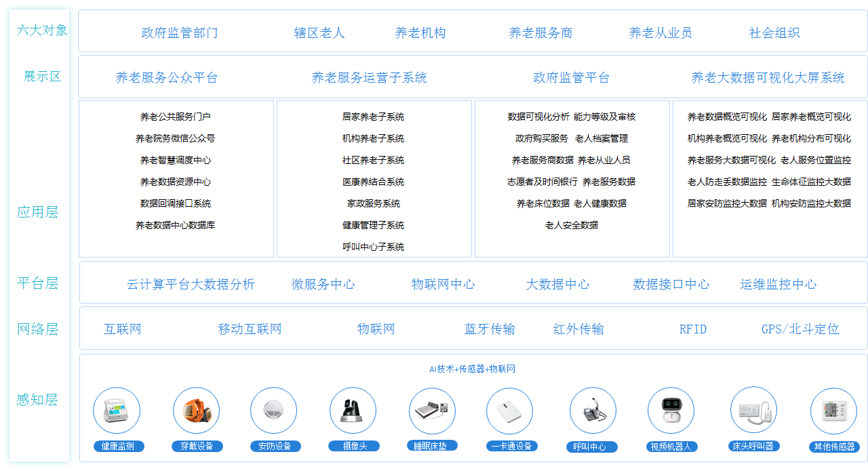Open the 养老服务公众平台 heading
This screenshot has height=471, width=868.
click(x=166, y=78)
